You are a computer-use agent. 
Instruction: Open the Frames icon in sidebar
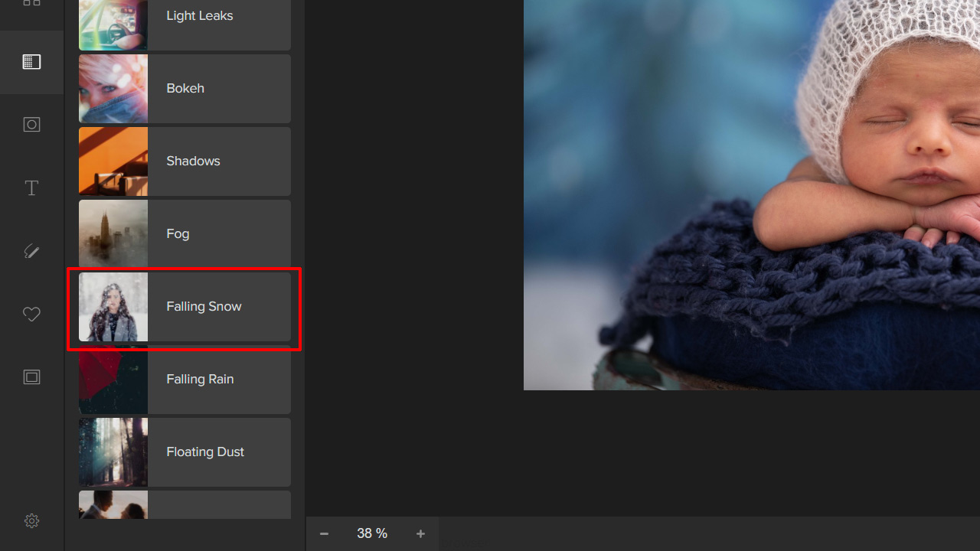(x=31, y=377)
